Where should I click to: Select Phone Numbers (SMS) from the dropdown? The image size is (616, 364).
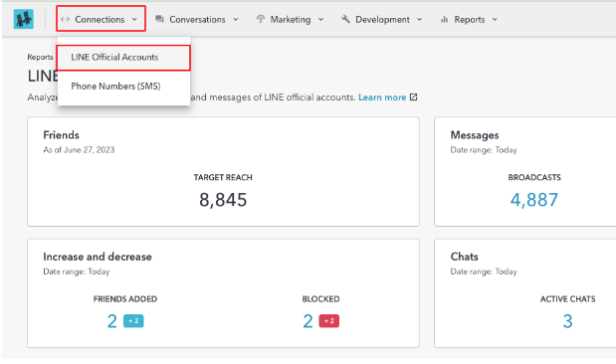(x=123, y=86)
